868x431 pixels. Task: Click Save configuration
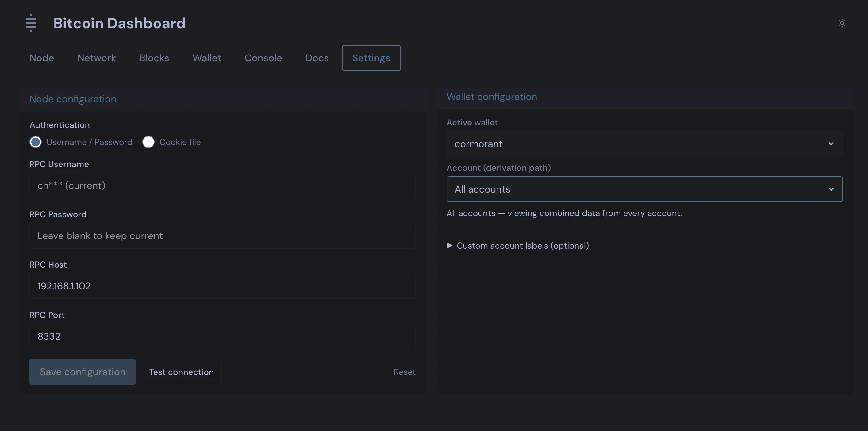coord(83,372)
